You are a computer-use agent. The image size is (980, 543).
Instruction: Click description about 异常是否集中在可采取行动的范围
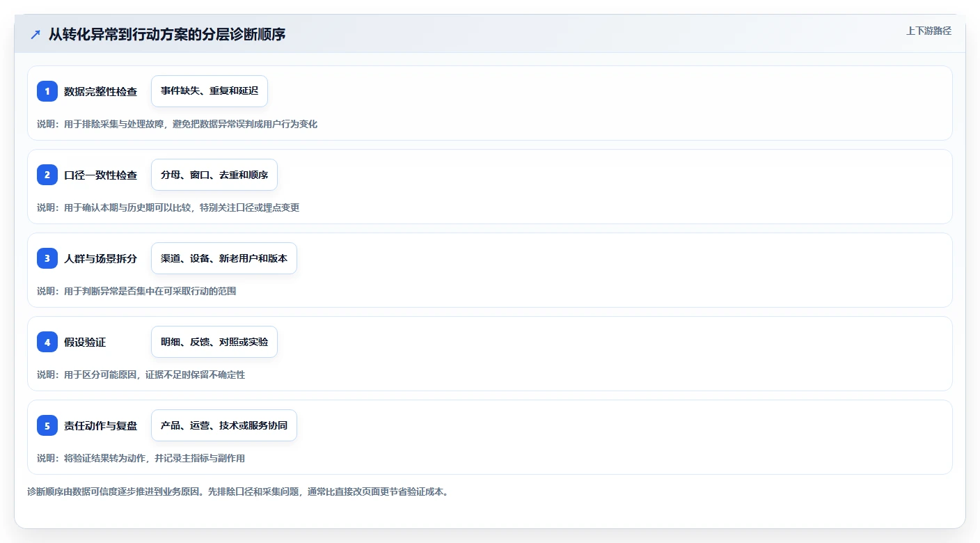(x=136, y=291)
